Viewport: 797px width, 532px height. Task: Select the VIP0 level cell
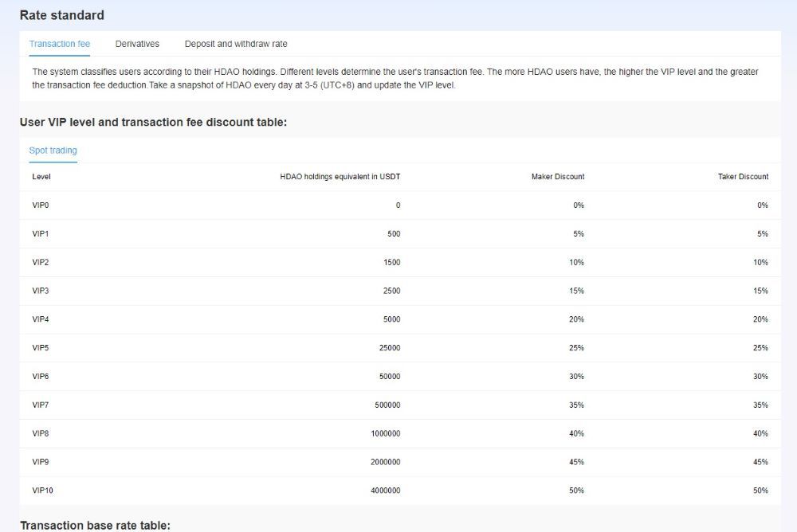[41, 205]
